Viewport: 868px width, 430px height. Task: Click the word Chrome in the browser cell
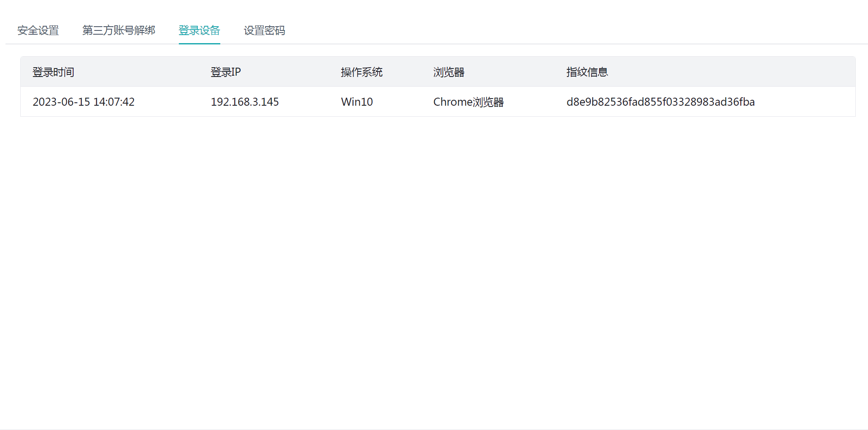452,102
